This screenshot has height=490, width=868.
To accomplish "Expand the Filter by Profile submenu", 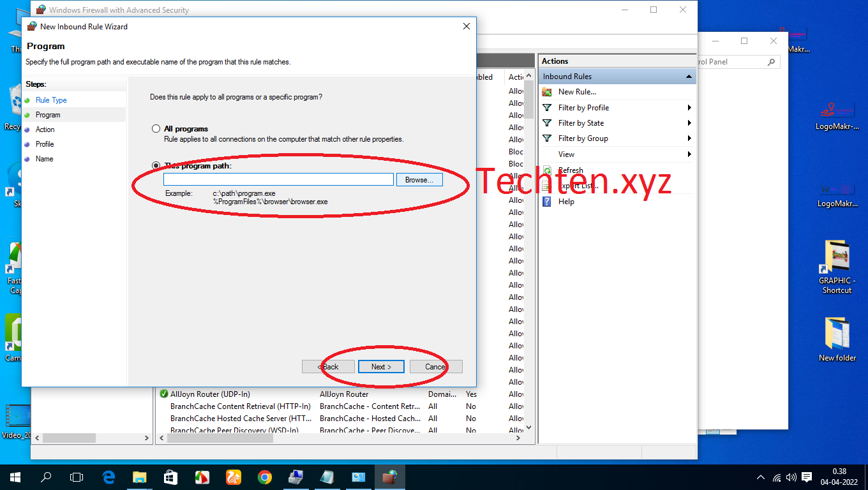I will (x=689, y=108).
